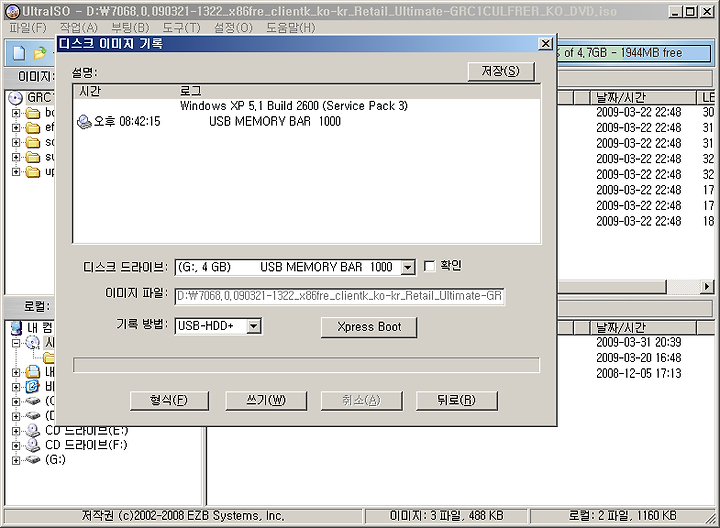Select the 'bo' folder in the image tree
The image size is (720, 528).
33,113
